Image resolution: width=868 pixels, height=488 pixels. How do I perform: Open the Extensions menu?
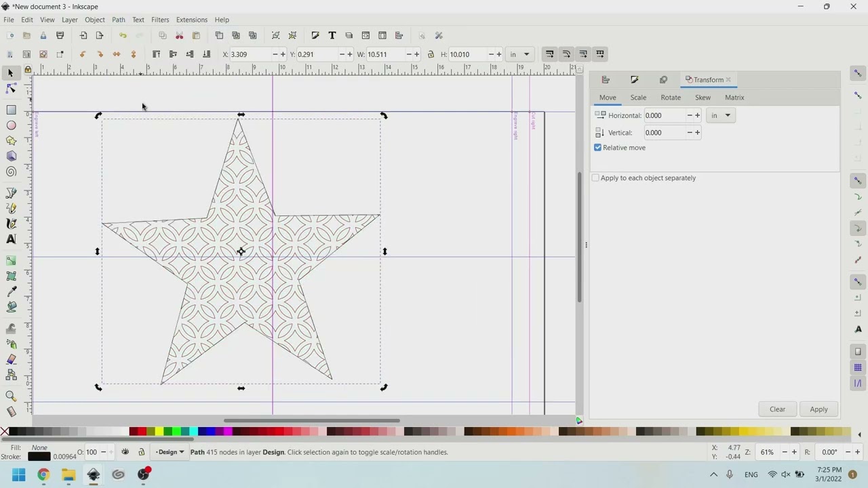[x=192, y=20]
